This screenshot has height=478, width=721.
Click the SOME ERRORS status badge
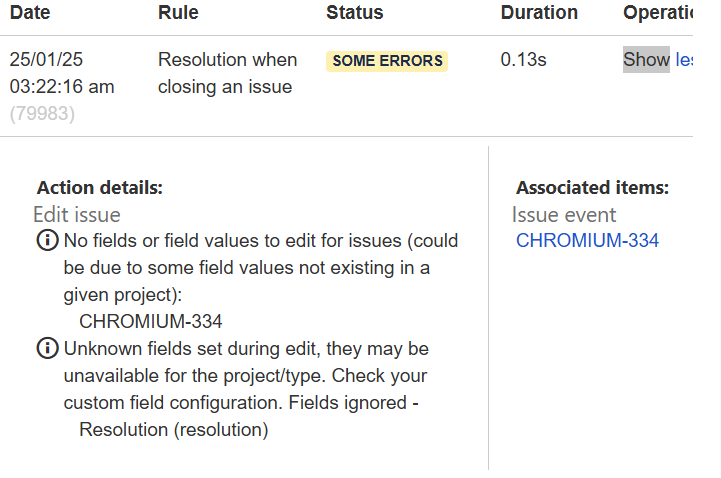pos(387,61)
